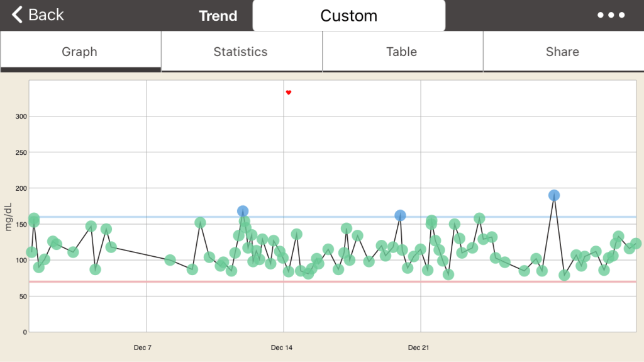Tap the isolated green point just after Dec 7
The image size is (644, 362).
pyautogui.click(x=170, y=260)
